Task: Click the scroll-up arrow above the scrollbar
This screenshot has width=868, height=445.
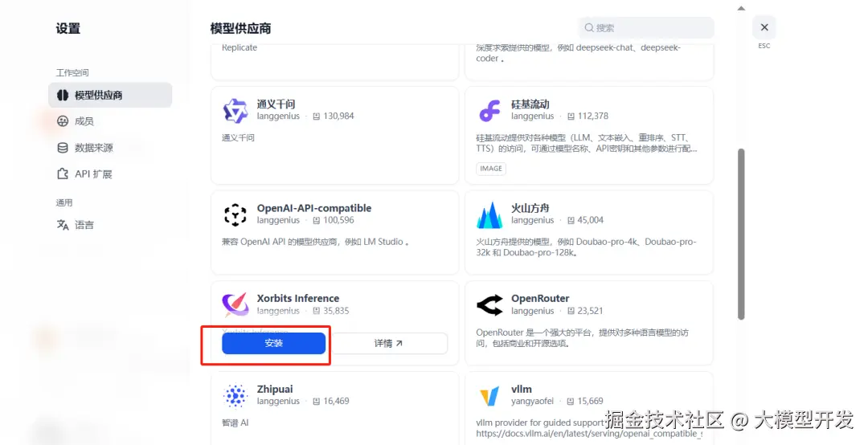Action: 741,8
